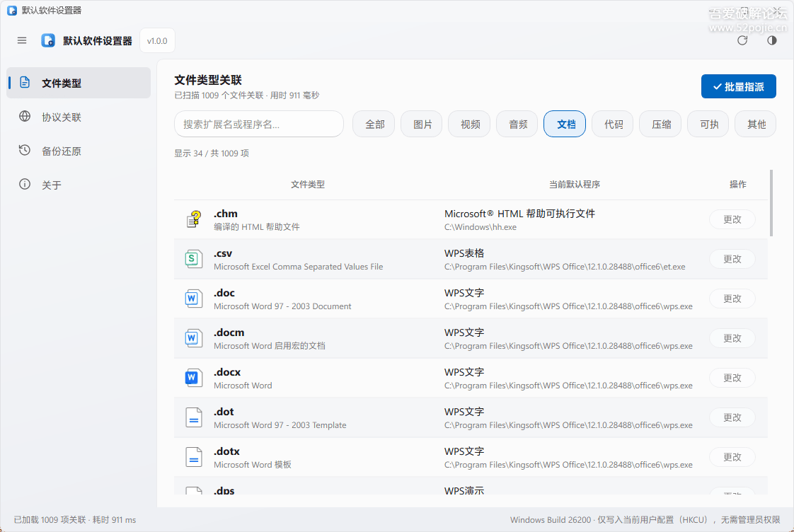Click 更改 for the .doc row
Viewport: 794px width, 532px height.
coord(732,299)
